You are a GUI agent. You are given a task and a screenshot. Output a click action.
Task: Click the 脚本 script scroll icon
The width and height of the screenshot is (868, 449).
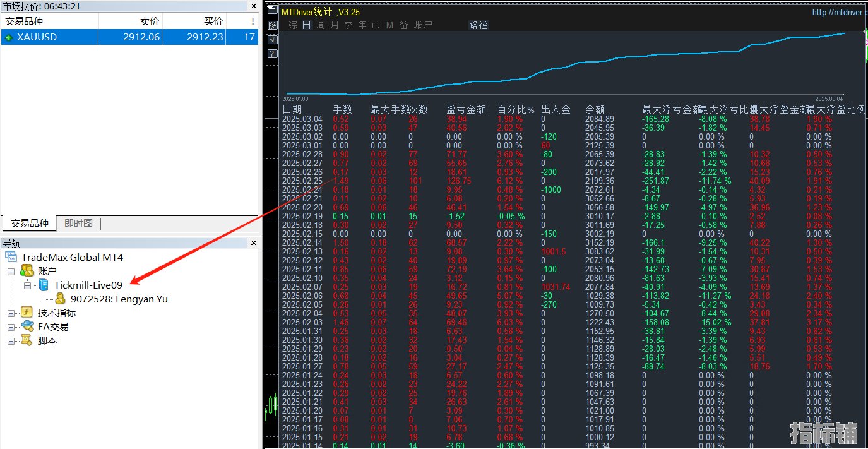point(27,340)
